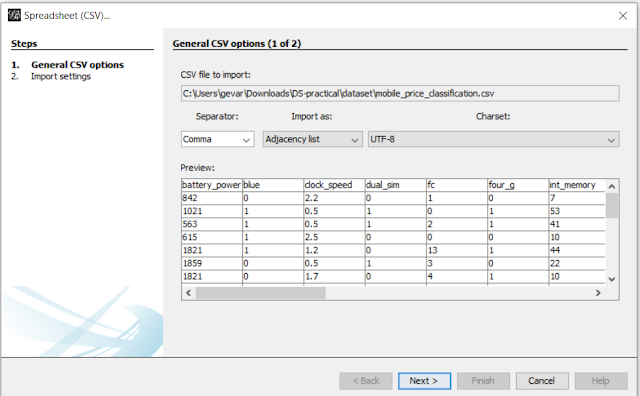Click the battery_power cell 563
This screenshot has width=640, height=396.
pyautogui.click(x=211, y=224)
